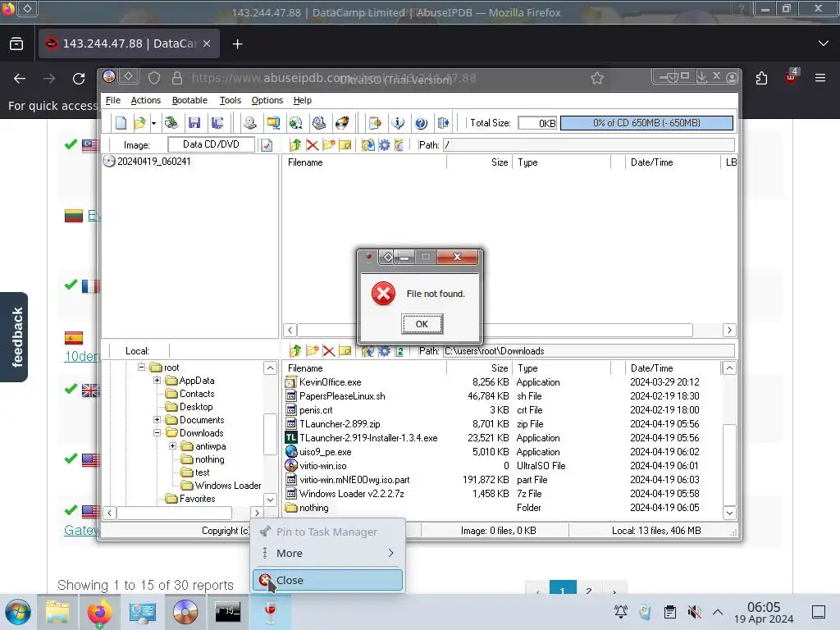Open the File menu in UltraISO
The width and height of the screenshot is (840, 630).
pos(113,100)
